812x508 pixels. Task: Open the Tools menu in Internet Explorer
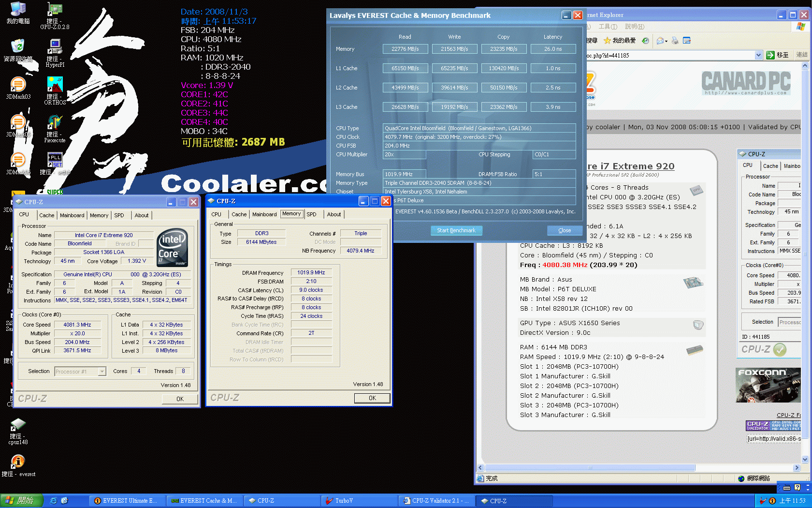coord(608,27)
